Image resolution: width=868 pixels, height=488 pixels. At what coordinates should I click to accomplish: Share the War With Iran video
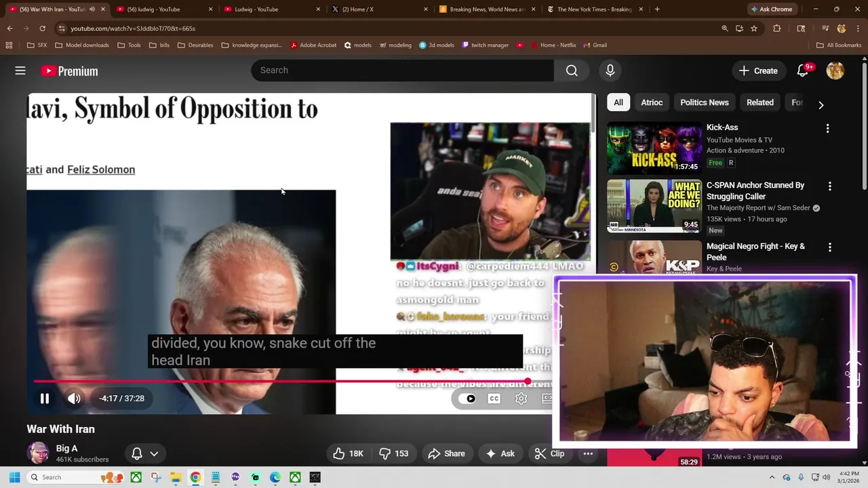446,453
